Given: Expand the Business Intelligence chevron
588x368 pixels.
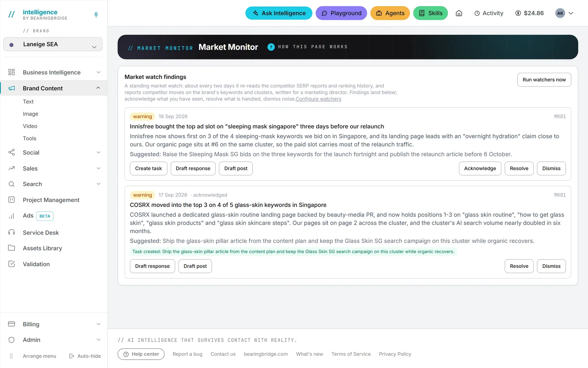Looking at the screenshot, I should coord(98,72).
